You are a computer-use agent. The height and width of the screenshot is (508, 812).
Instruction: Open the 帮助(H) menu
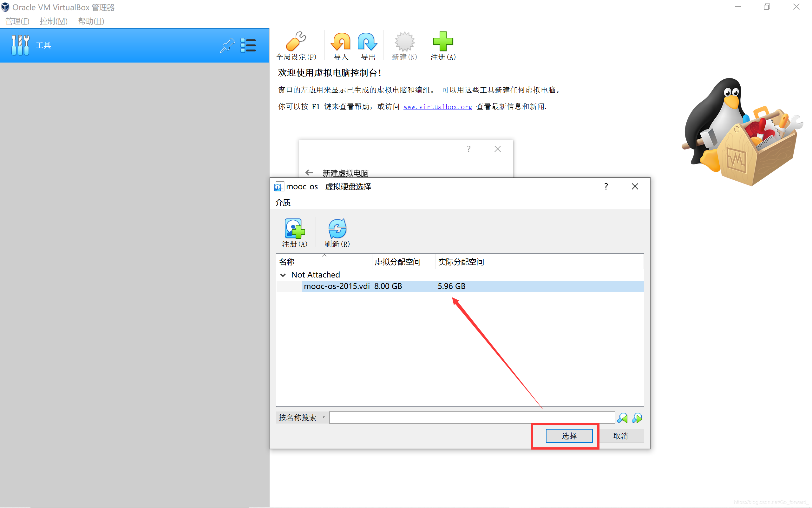(x=91, y=21)
